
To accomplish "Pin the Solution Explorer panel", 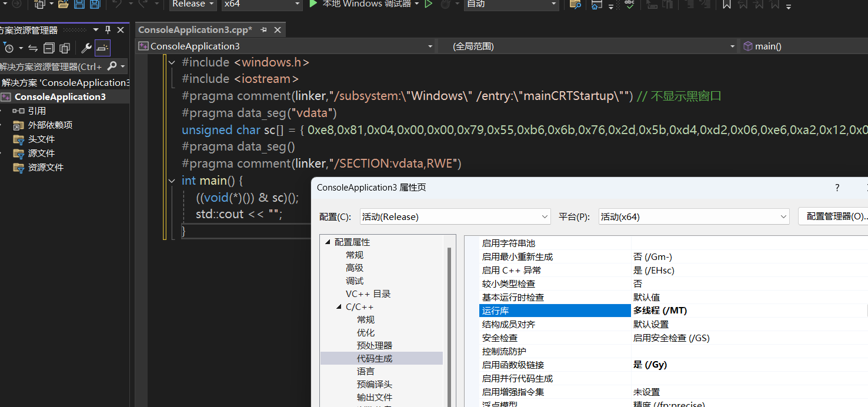I will point(108,29).
